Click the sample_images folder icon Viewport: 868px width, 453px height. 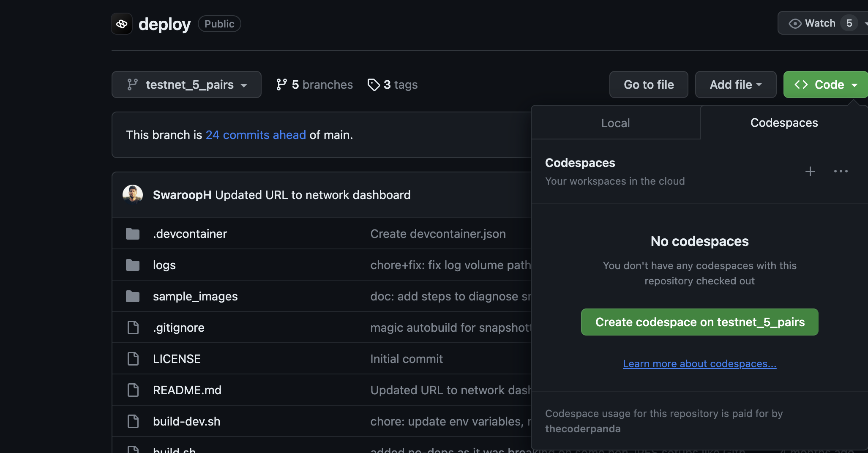pyautogui.click(x=133, y=296)
